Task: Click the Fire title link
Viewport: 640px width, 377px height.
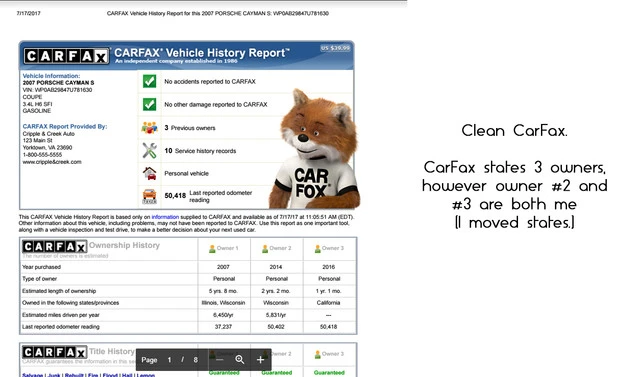Action: pos(93,375)
